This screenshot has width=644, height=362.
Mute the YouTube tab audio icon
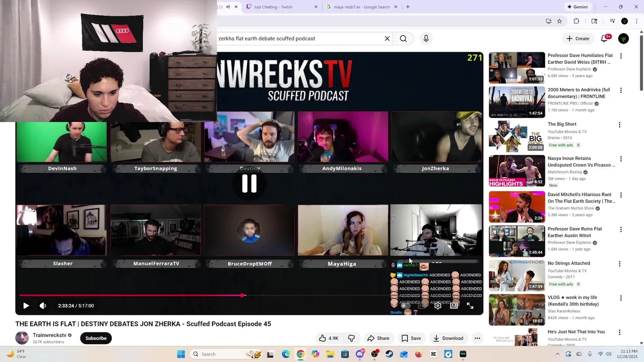(228, 7)
